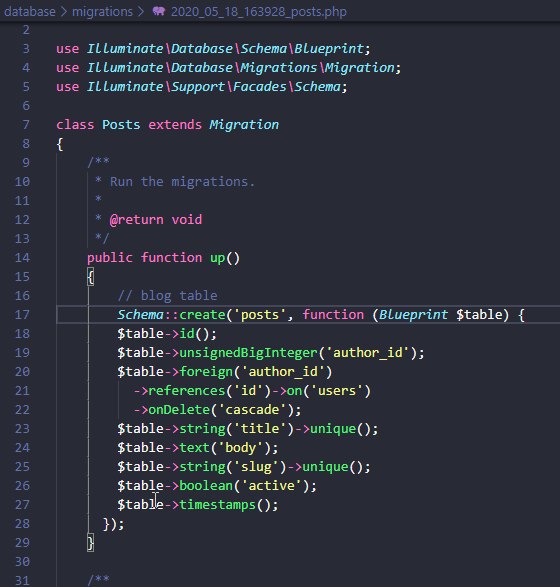
Task: Click line number 28 in the gutter
Action: pyautogui.click(x=22, y=523)
